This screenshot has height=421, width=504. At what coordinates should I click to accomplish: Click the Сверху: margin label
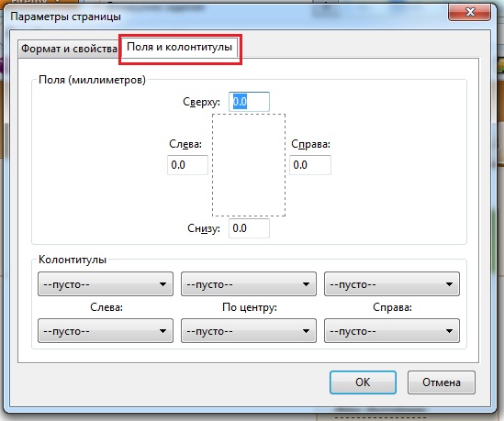tap(202, 102)
